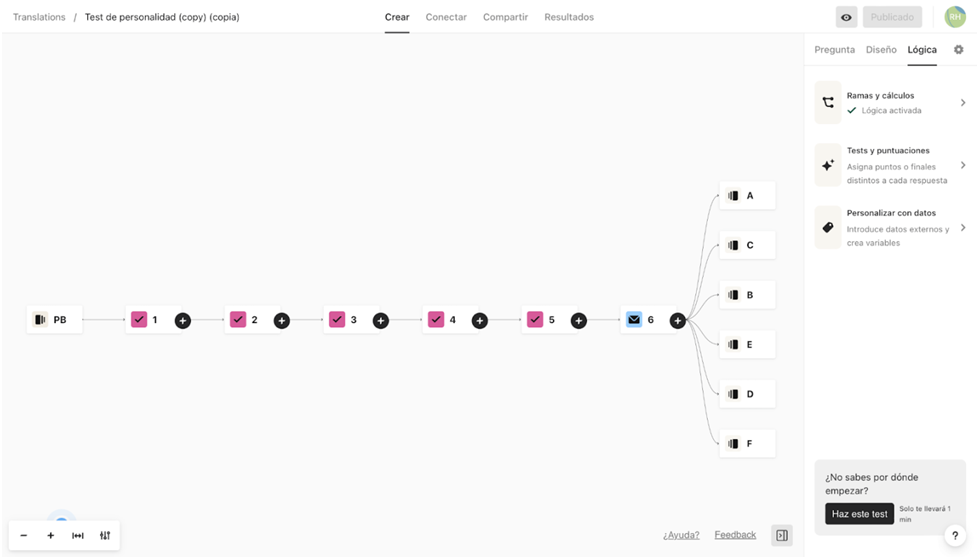
Task: Select question 3 checkbox node
Action: tap(344, 320)
